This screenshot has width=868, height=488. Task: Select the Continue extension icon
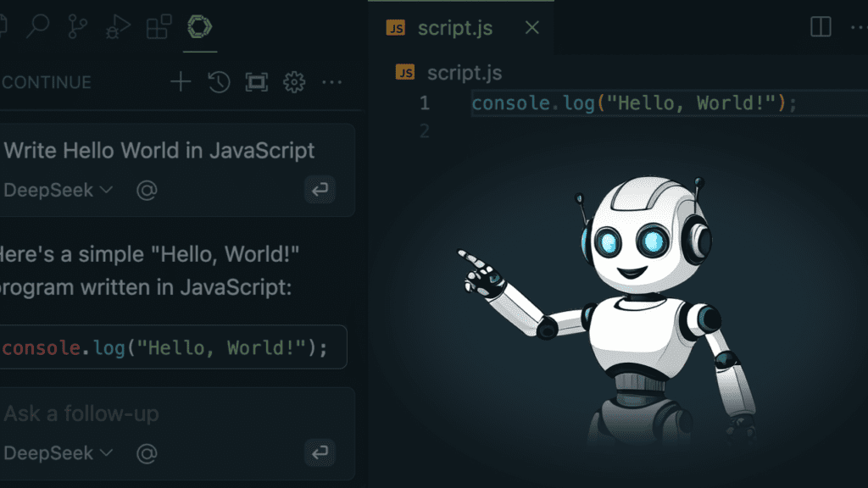pyautogui.click(x=199, y=27)
